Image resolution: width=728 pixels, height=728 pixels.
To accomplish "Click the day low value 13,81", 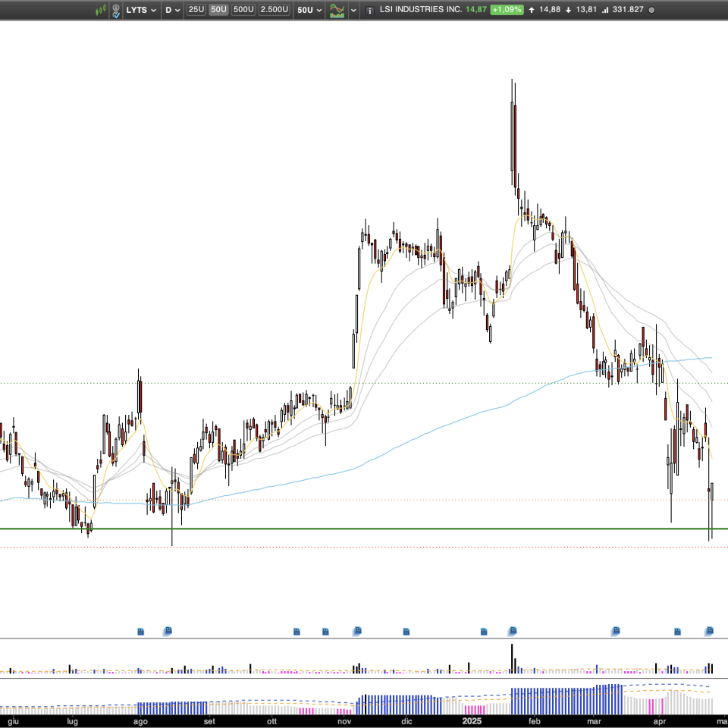I will (586, 9).
